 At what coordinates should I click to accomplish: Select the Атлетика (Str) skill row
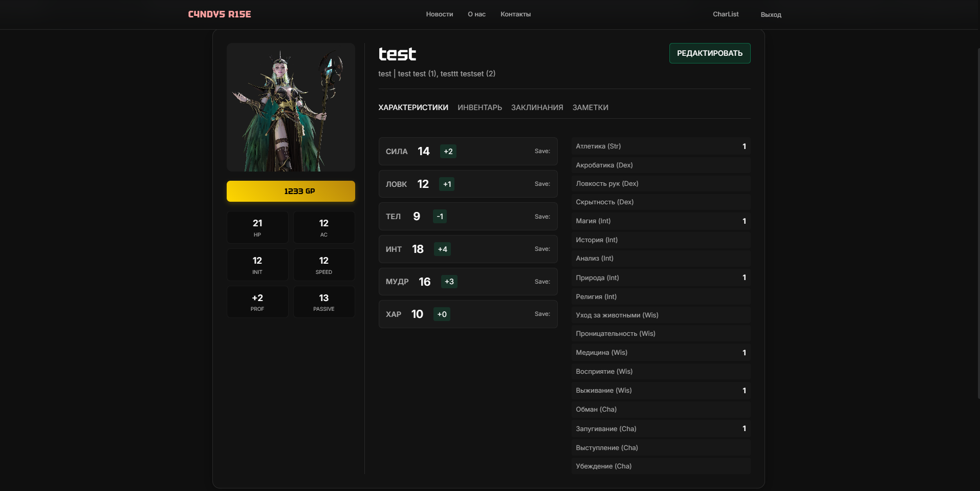661,146
